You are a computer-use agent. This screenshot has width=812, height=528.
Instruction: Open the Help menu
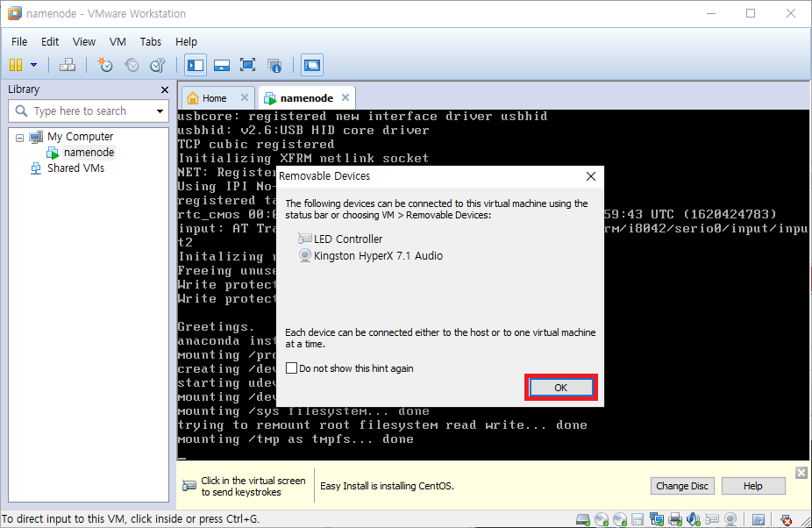coord(186,41)
